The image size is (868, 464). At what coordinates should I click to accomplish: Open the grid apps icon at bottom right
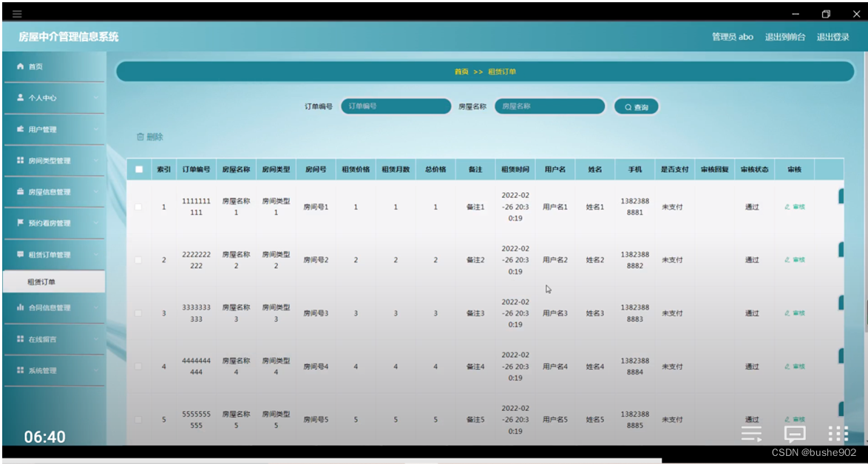[x=838, y=434]
